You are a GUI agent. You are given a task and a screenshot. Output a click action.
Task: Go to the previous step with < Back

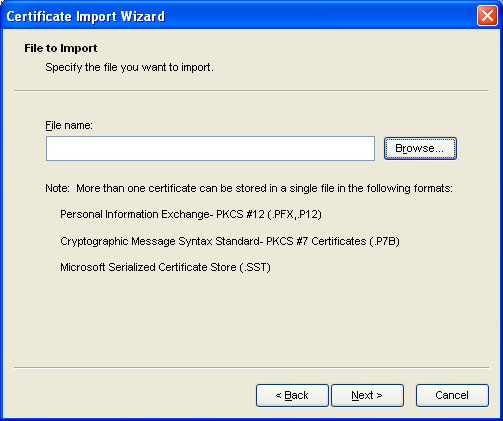(292, 395)
